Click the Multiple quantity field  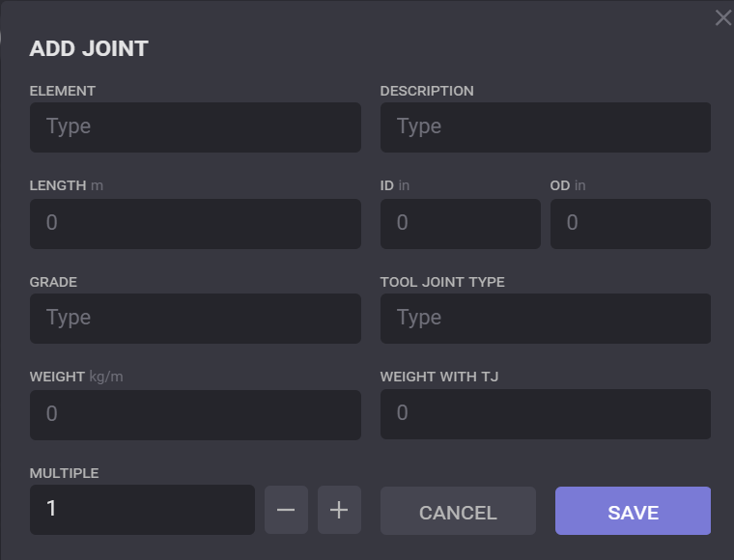142,509
